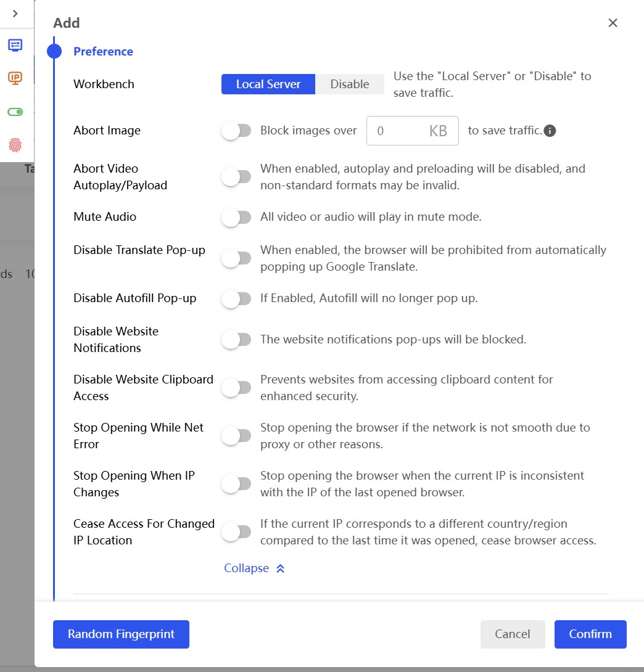Switch Workbench to Disable
The width and height of the screenshot is (644, 672).
(x=349, y=84)
